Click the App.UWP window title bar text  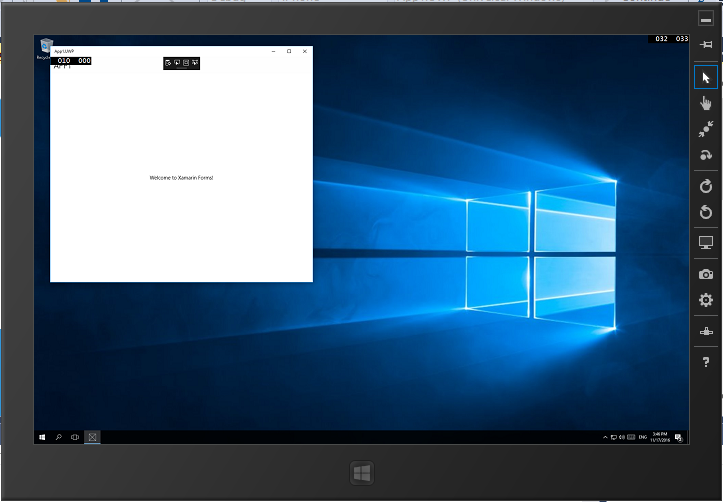click(64, 51)
